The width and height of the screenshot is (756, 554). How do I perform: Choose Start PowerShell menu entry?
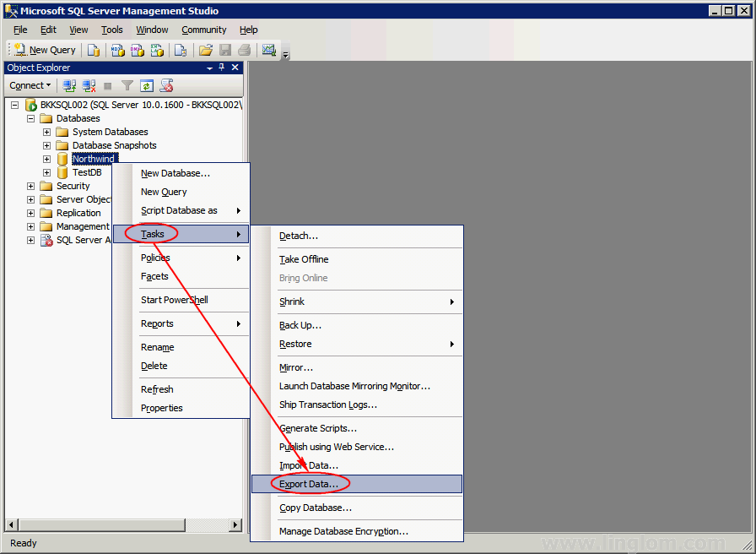click(x=181, y=300)
